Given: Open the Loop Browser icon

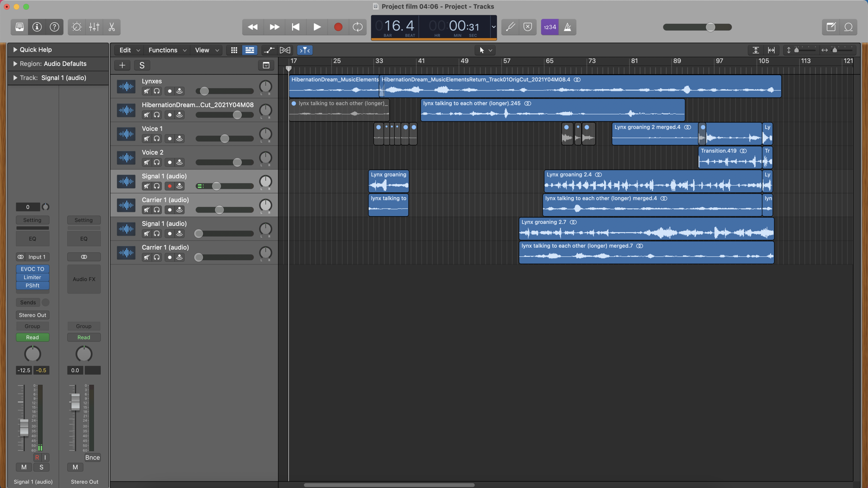Looking at the screenshot, I should tap(849, 27).
